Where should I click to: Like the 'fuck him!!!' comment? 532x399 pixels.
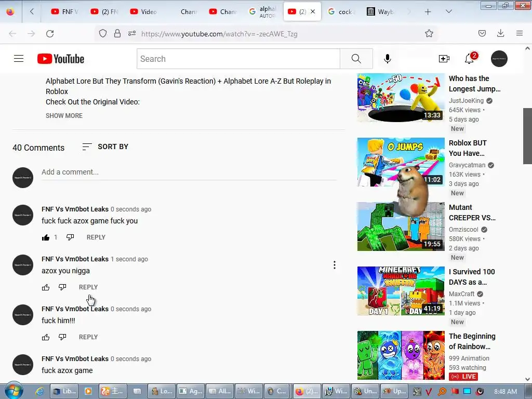[x=46, y=337]
